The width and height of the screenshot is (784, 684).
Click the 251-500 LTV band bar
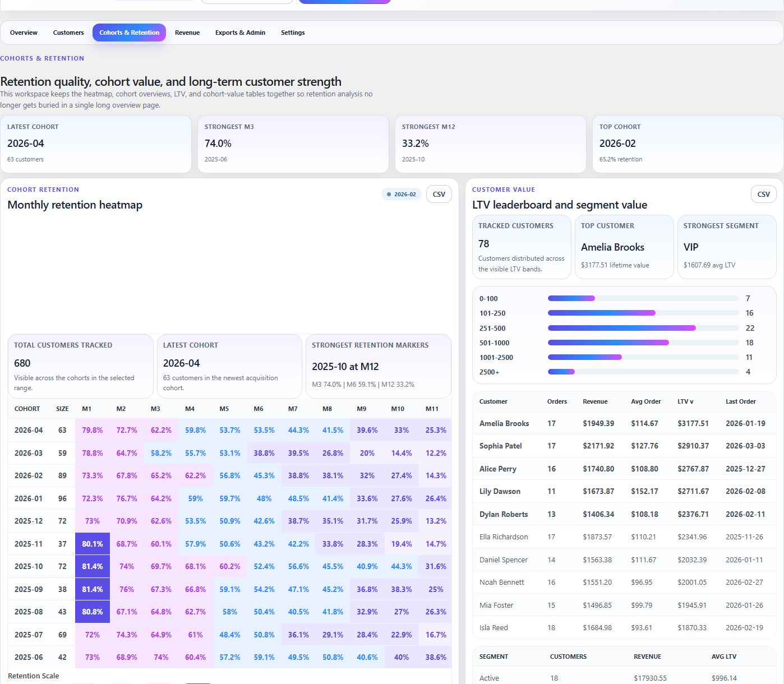[x=621, y=328]
